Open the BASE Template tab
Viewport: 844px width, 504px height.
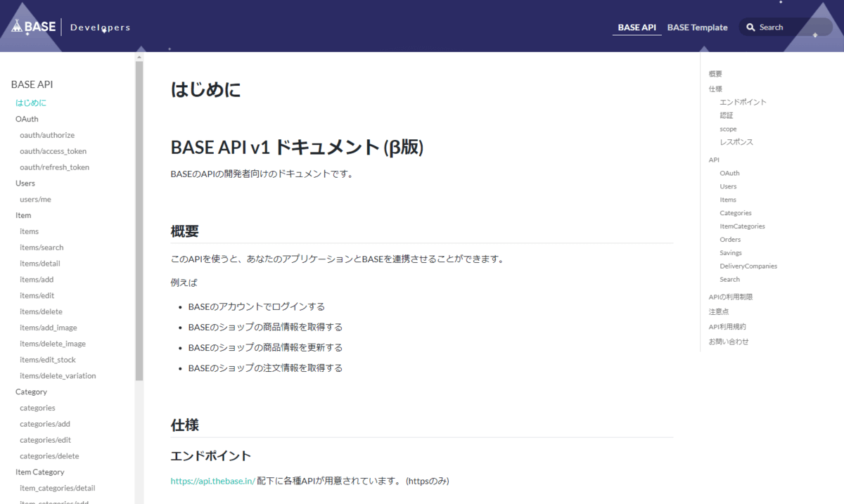(x=697, y=27)
